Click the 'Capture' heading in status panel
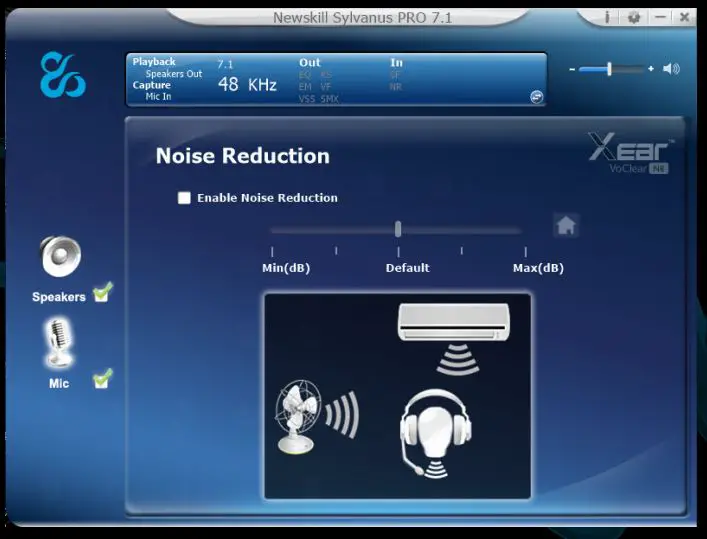Screen dimensions: 707x539 [x=152, y=85]
